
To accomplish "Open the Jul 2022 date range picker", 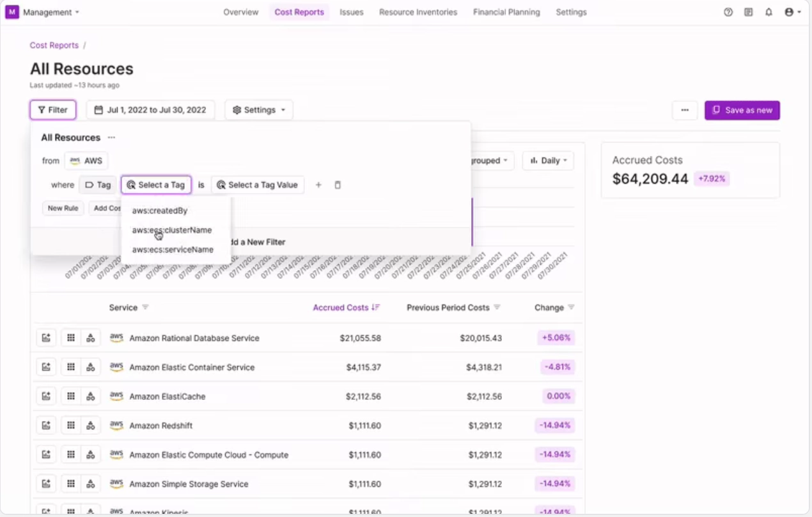I will (150, 110).
